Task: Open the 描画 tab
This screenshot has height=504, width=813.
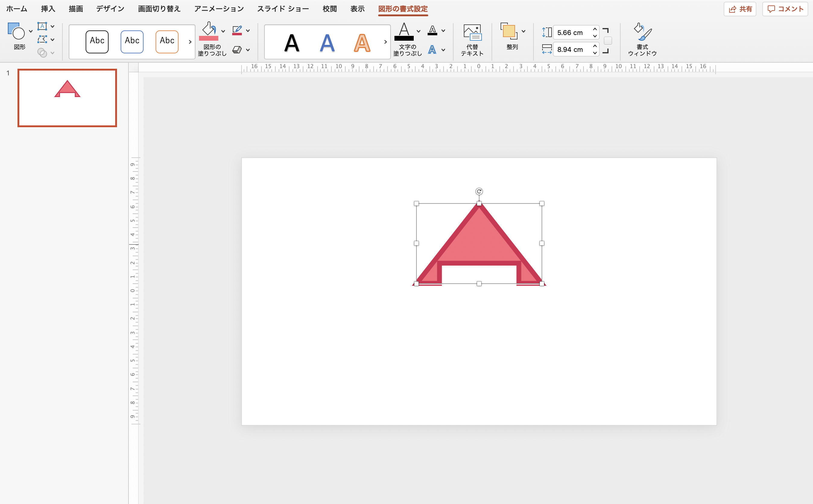Action: pos(76,9)
